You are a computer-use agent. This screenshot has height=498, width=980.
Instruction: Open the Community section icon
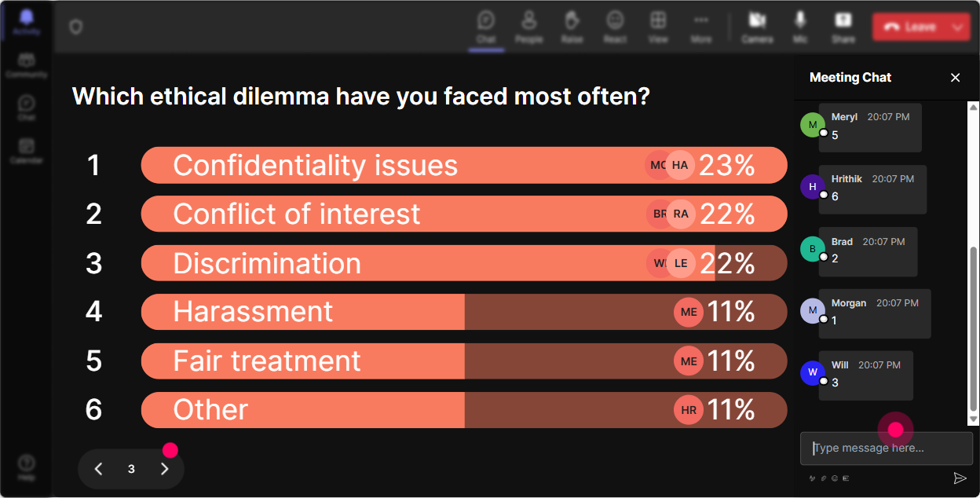pos(26,65)
